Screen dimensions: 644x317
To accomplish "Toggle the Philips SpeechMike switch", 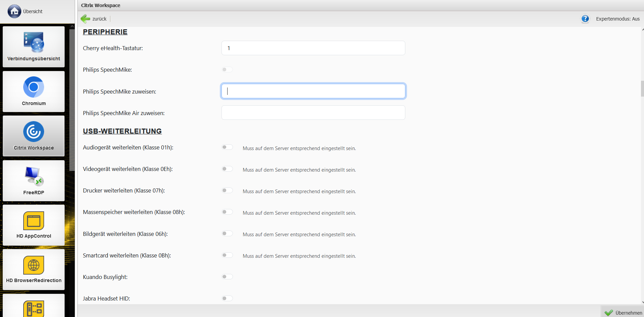I will tap(227, 70).
